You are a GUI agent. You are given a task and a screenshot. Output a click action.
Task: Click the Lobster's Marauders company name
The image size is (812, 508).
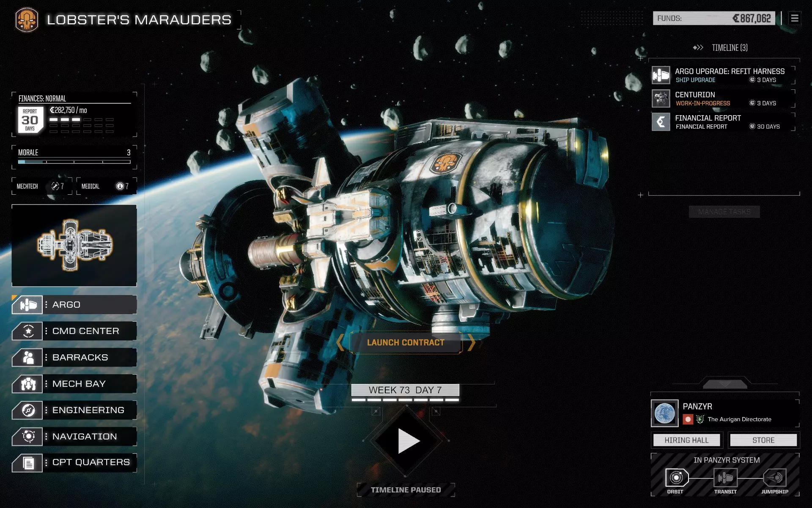click(x=139, y=20)
